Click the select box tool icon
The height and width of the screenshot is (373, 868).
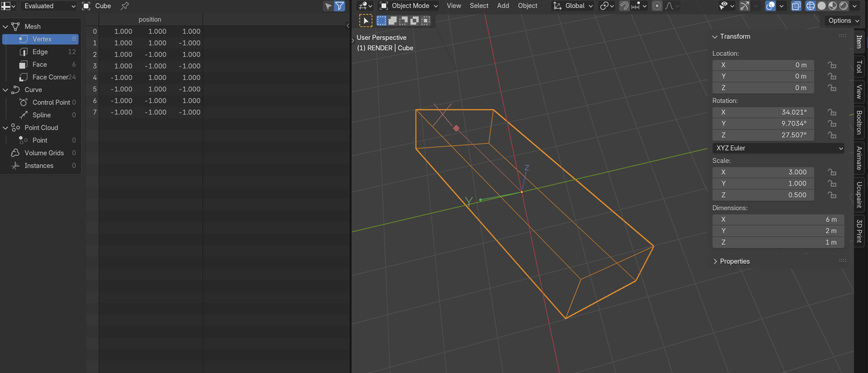(x=366, y=21)
